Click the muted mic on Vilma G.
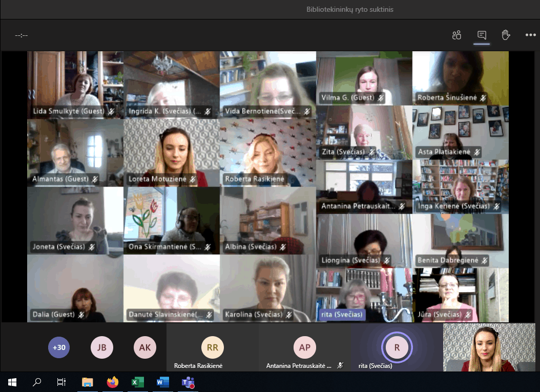This screenshot has height=392, width=540. [381, 98]
